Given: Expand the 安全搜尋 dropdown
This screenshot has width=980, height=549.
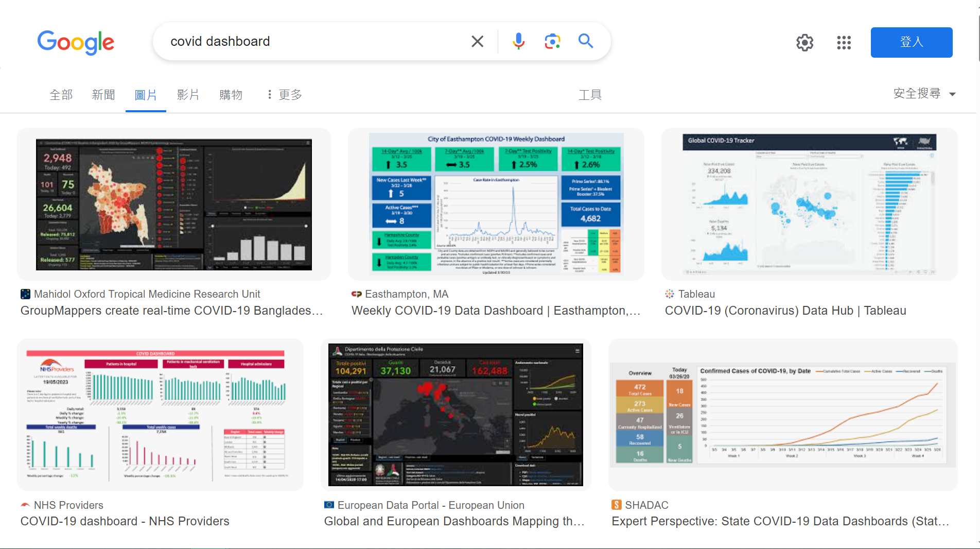Looking at the screenshot, I should pos(924,94).
